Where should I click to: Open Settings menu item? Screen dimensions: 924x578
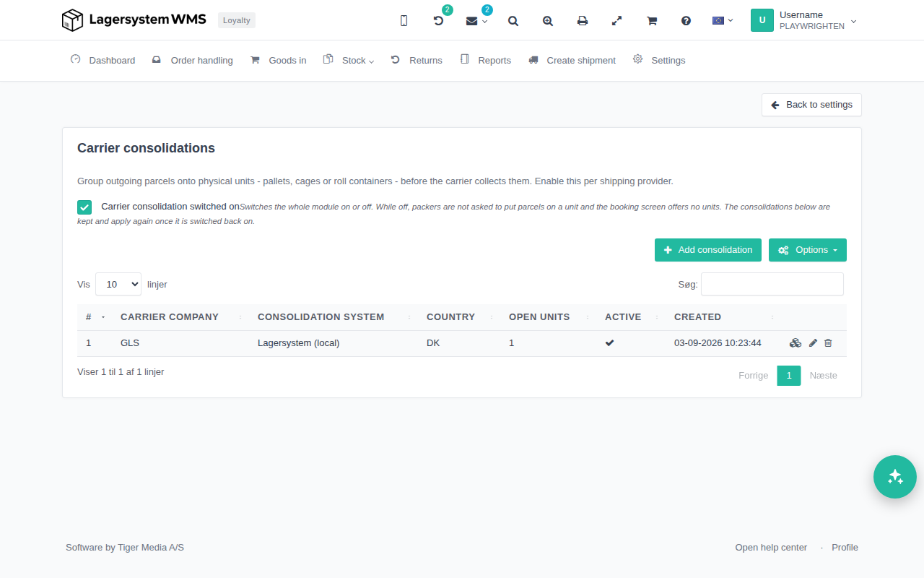point(659,60)
